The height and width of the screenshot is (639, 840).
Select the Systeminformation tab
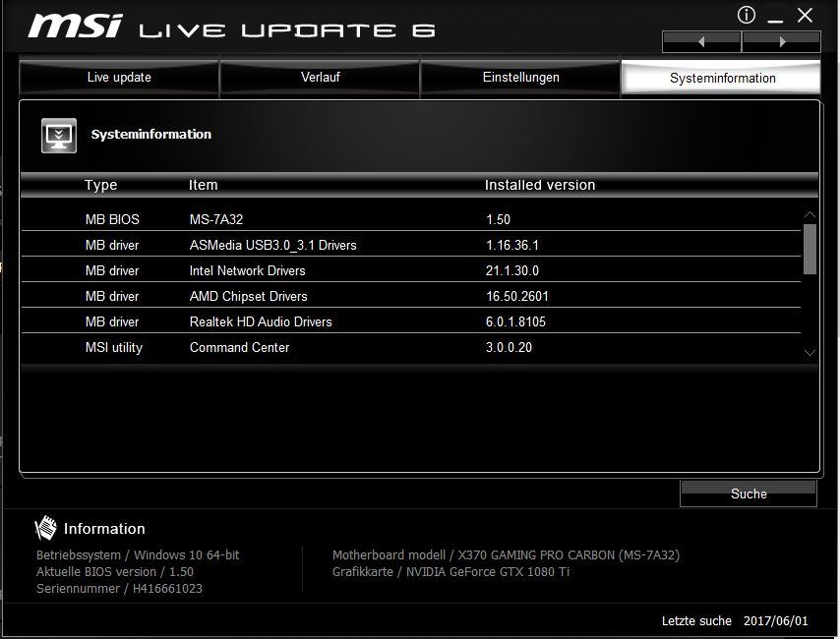coord(722,79)
